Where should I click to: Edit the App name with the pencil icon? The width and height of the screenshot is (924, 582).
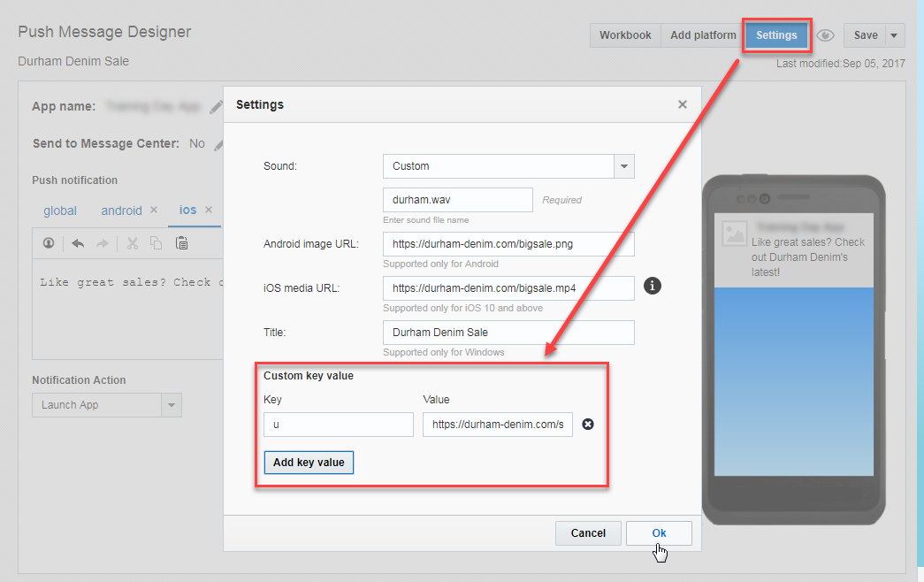pos(217,107)
